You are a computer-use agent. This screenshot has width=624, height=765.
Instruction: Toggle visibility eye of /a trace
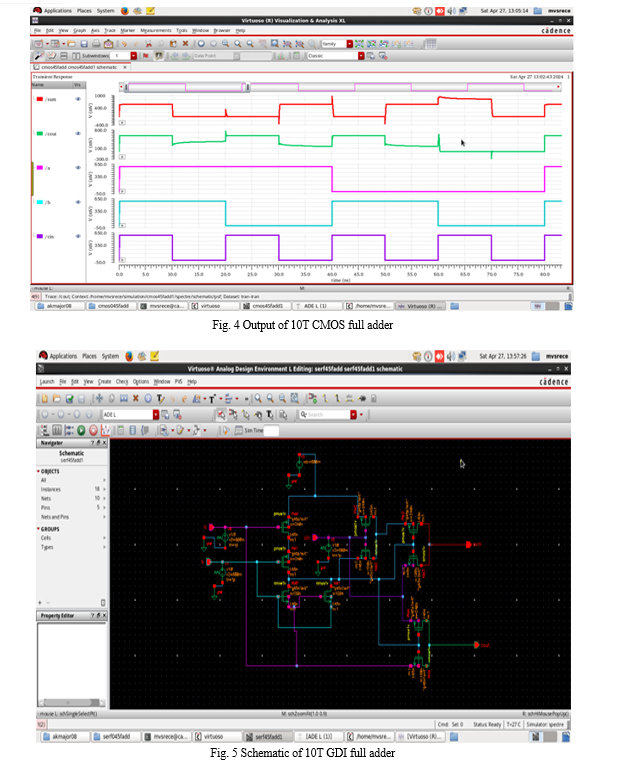[x=78, y=167]
